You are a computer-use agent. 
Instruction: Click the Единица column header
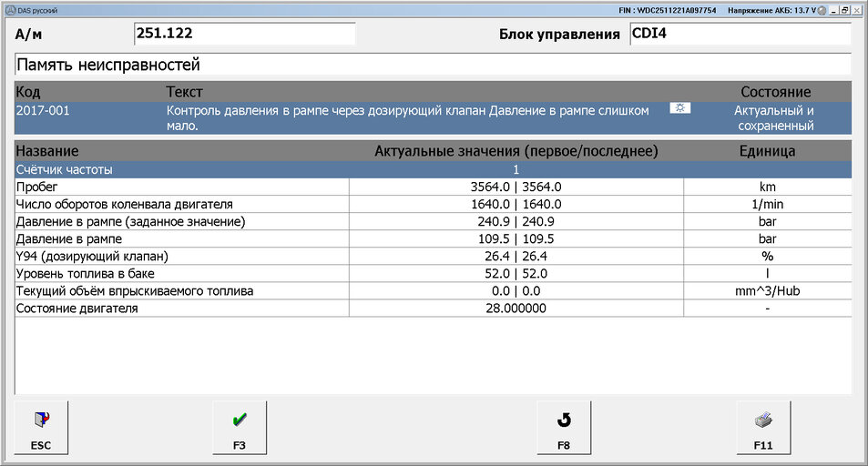point(767,151)
